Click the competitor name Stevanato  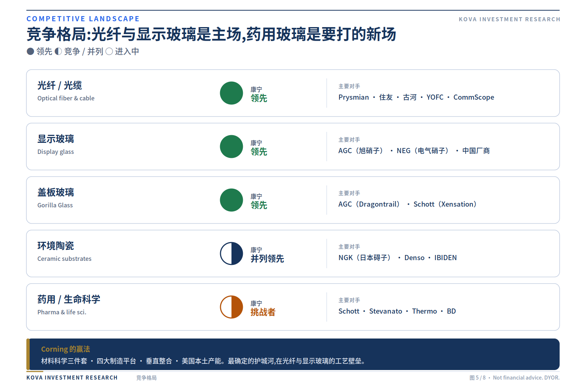[x=386, y=311]
